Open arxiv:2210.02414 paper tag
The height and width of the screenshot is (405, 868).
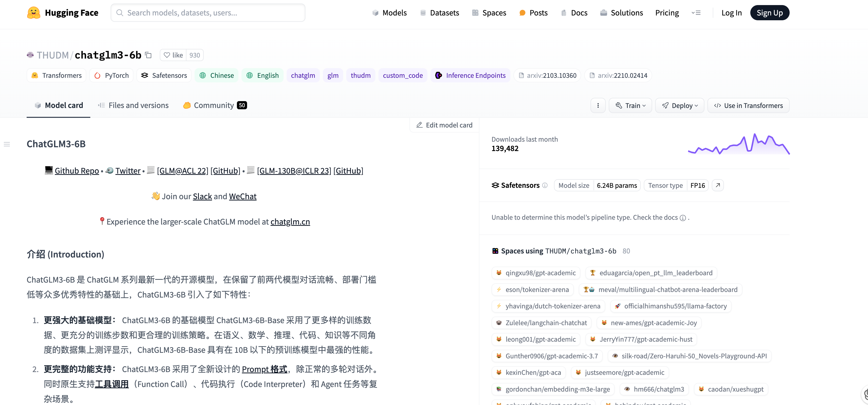click(618, 76)
